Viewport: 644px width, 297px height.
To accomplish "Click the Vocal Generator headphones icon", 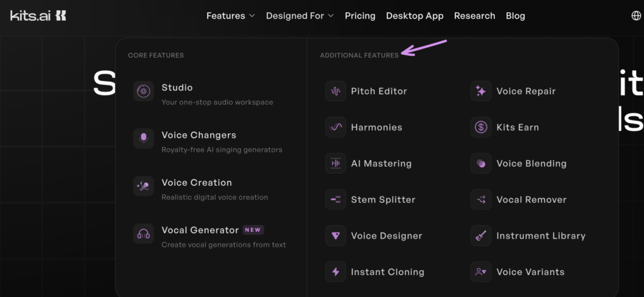I will 143,234.
